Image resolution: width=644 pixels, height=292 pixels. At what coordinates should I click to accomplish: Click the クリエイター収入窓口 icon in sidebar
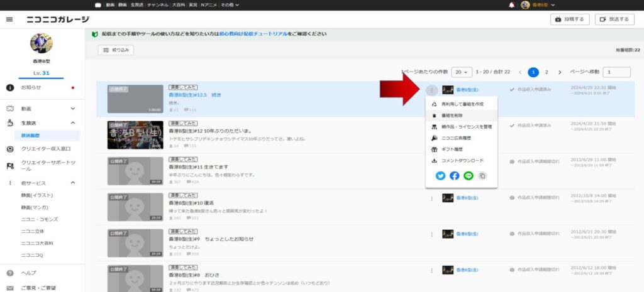click(x=10, y=149)
